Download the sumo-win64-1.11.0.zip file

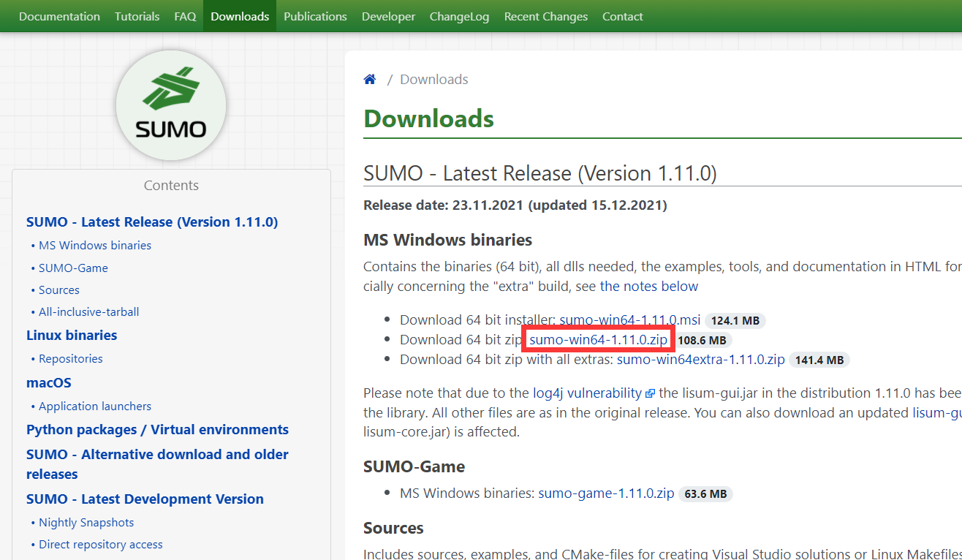point(597,339)
